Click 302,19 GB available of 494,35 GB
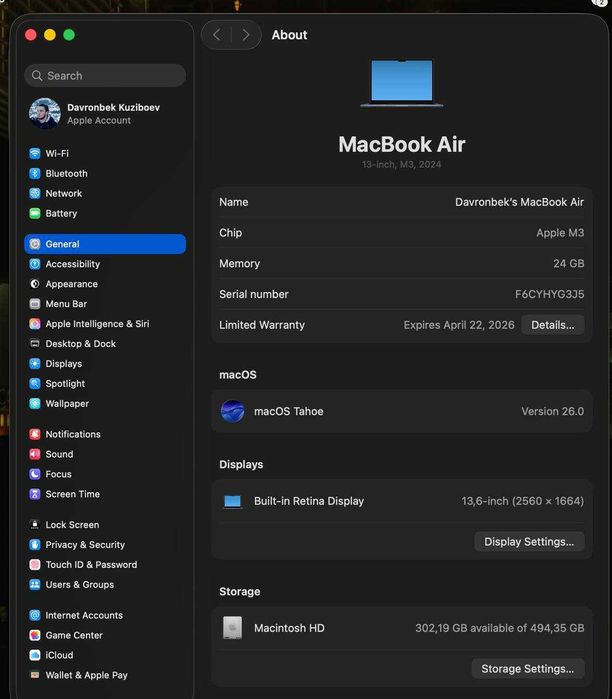This screenshot has height=699, width=612. (500, 628)
